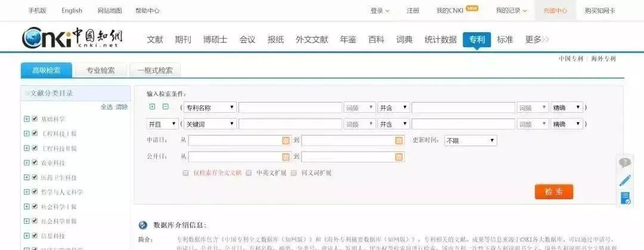Open the 更新时间 不限 dropdown
This screenshot has width=644, height=250.
(x=470, y=141)
